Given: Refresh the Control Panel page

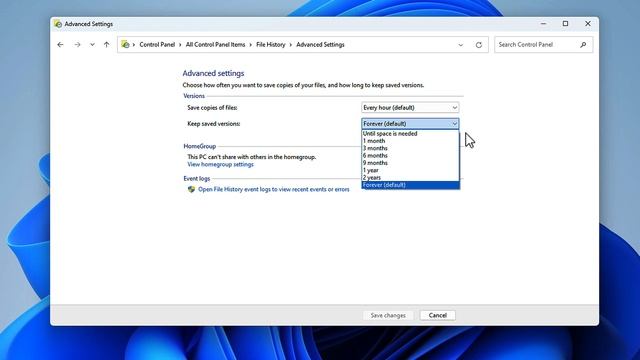Looking at the screenshot, I should (x=479, y=45).
